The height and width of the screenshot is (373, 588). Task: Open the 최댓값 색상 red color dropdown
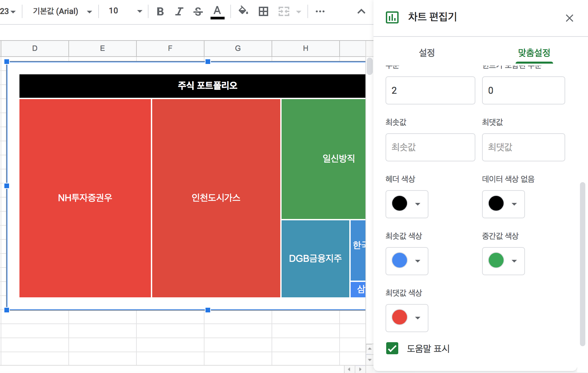coord(407,318)
